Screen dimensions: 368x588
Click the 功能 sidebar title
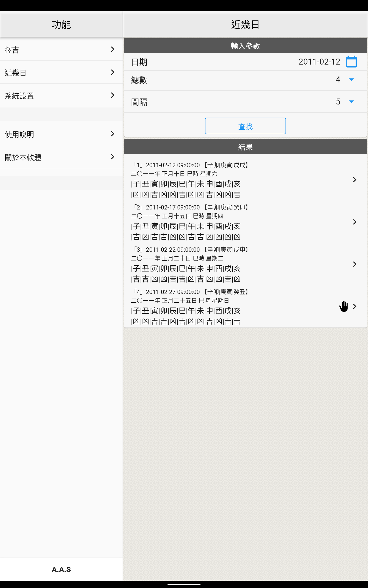pyautogui.click(x=61, y=25)
